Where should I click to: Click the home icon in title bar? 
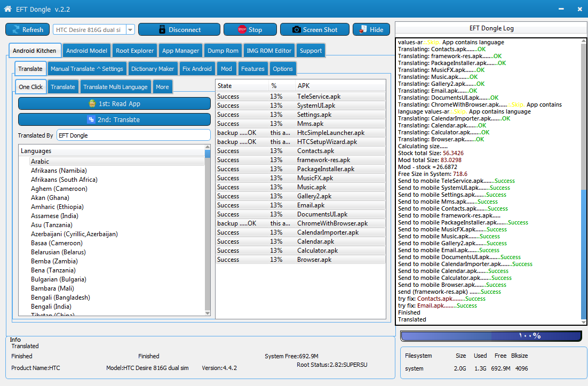pyautogui.click(x=7, y=9)
